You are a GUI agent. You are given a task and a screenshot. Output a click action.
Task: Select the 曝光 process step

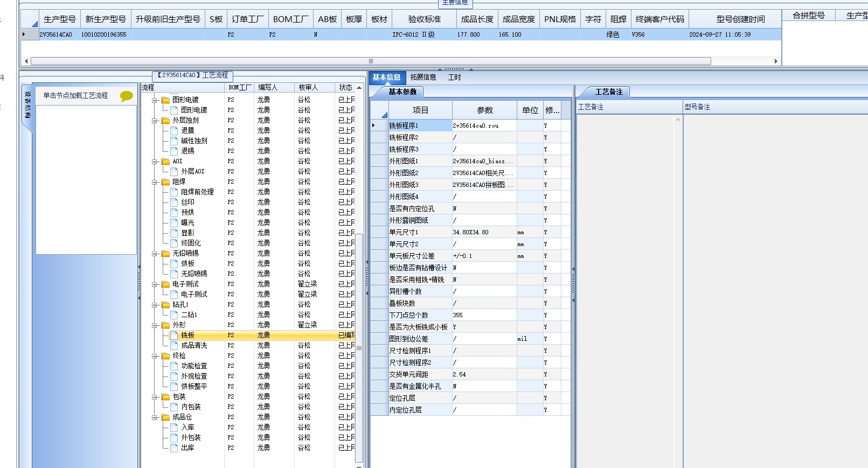[x=188, y=223]
